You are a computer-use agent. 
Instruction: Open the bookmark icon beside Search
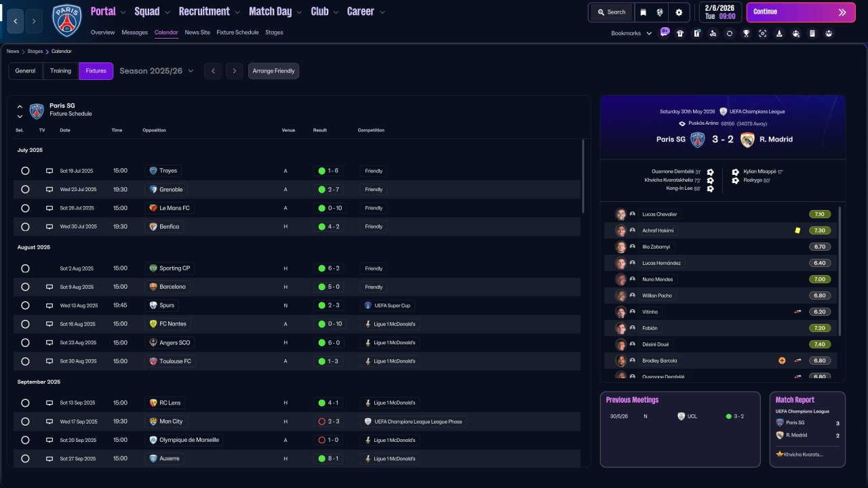click(x=643, y=12)
